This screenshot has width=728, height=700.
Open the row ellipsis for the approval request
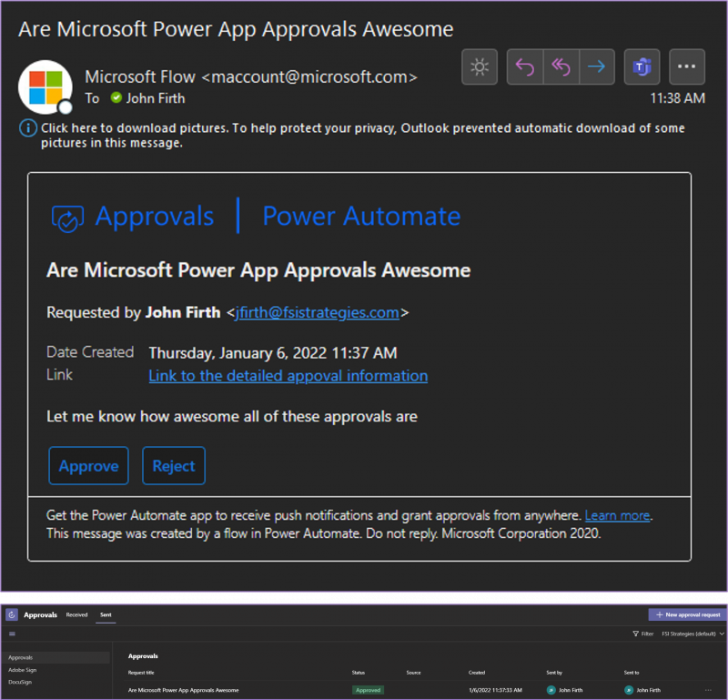708,690
